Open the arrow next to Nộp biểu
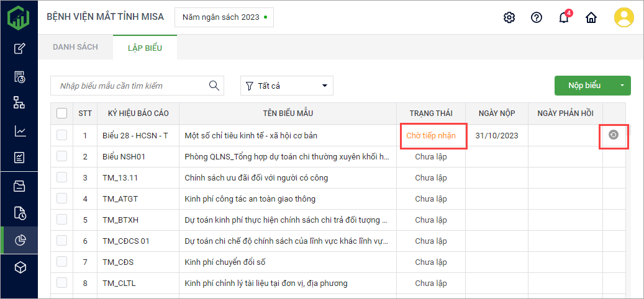The width and height of the screenshot is (644, 299). [623, 86]
